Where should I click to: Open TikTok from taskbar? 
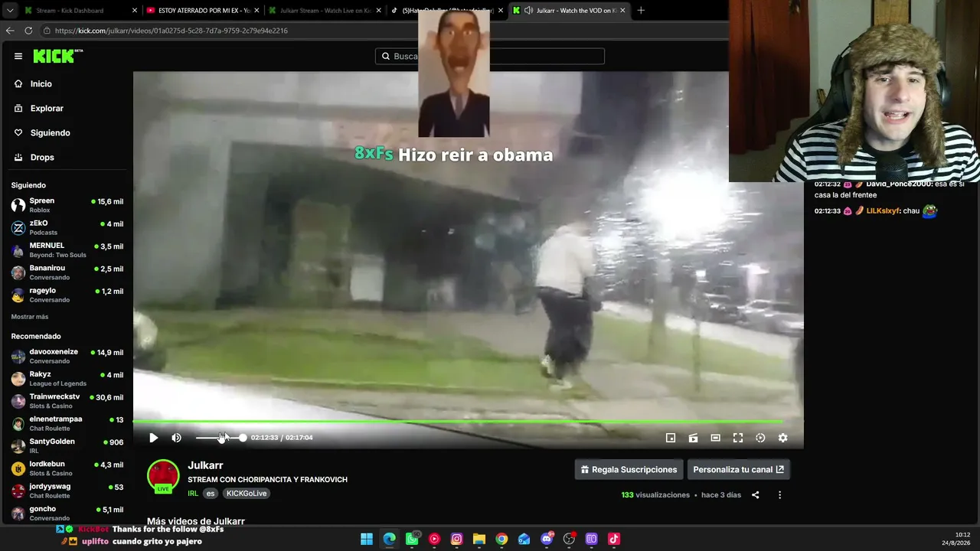pos(614,539)
